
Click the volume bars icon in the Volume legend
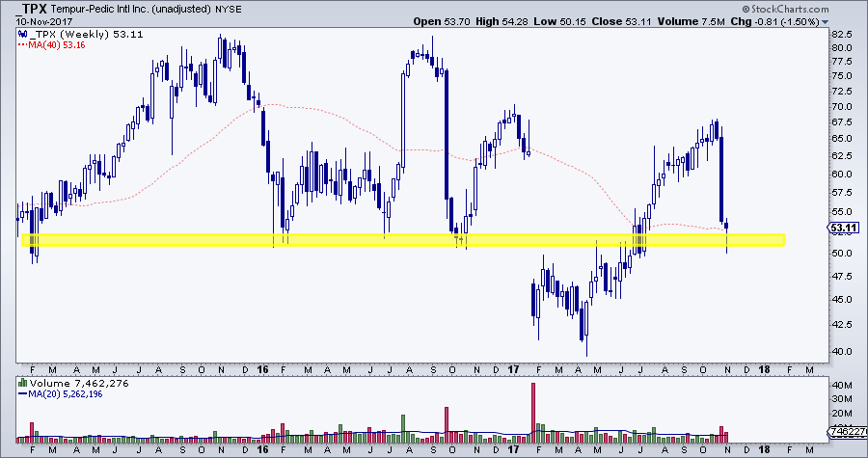(23, 383)
